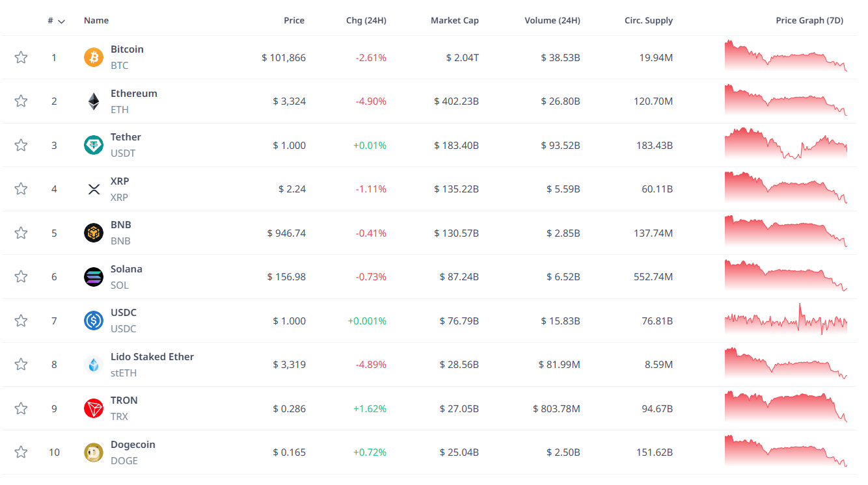Add Dogecoin to favorites with star
The height and width of the screenshot is (485, 868).
point(21,452)
